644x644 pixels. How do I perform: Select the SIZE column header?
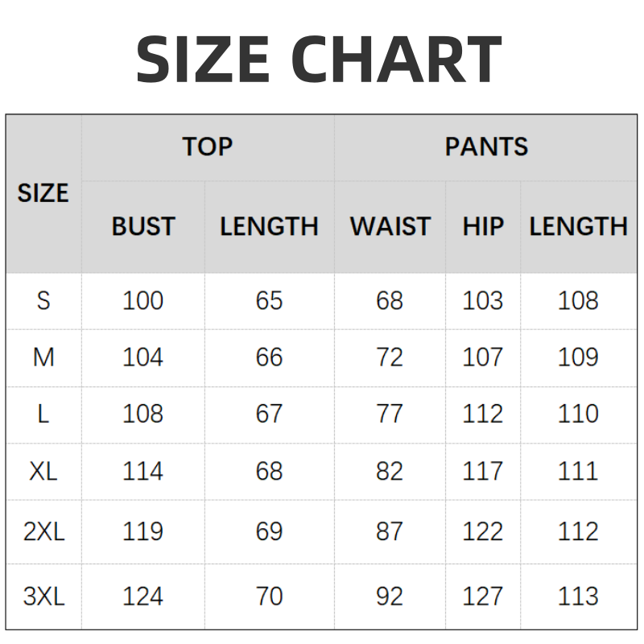pos(43,193)
